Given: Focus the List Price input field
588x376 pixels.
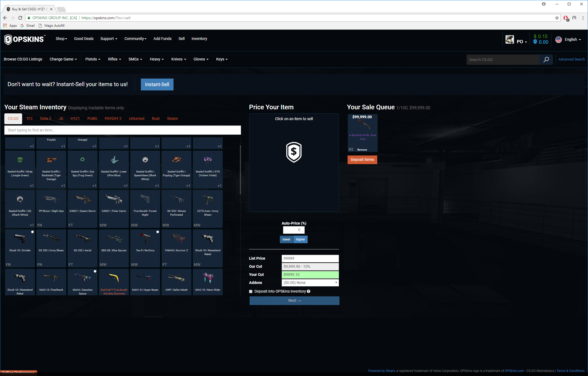Looking at the screenshot, I should (x=310, y=258).
